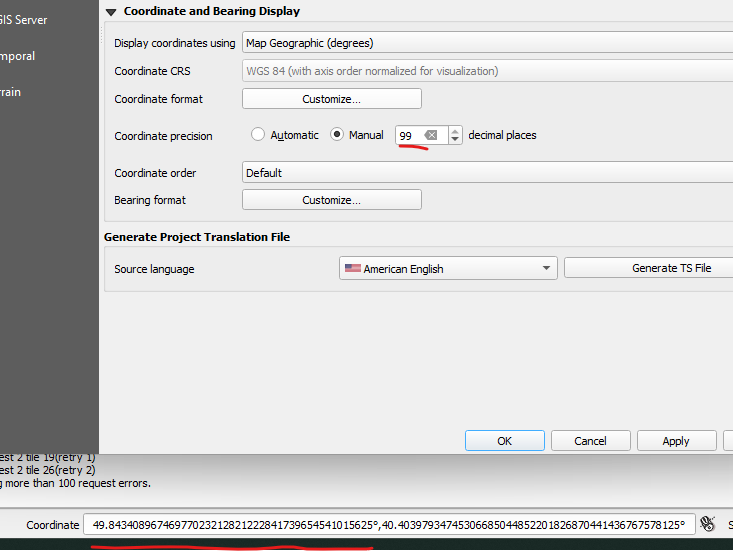Screen dimensions: 733x552
Task: Decrease decimal places with down arrow
Action: [x=455, y=140]
